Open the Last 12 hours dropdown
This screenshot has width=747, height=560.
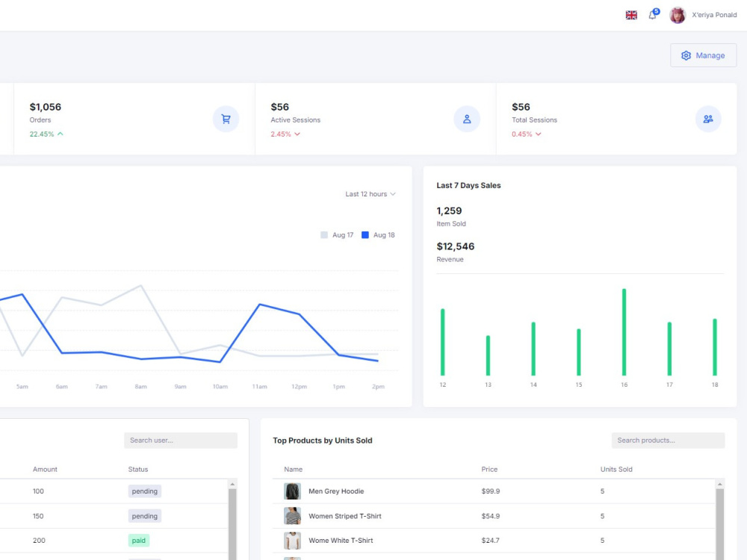click(371, 194)
